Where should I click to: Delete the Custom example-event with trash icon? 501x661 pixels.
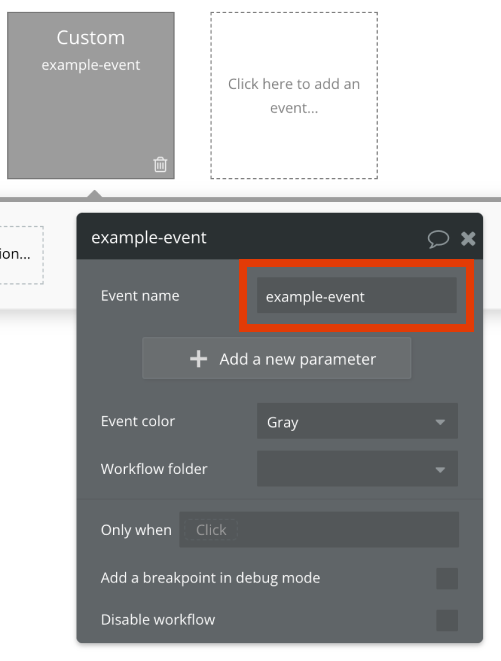160,164
